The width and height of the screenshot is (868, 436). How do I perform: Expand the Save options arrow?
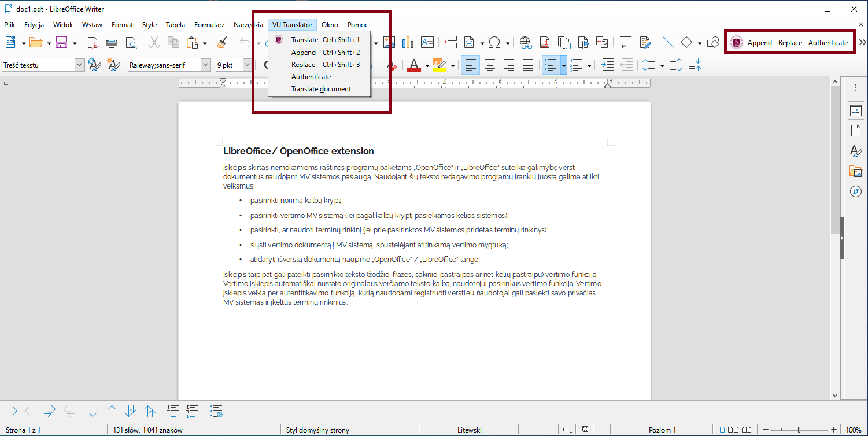[74, 43]
